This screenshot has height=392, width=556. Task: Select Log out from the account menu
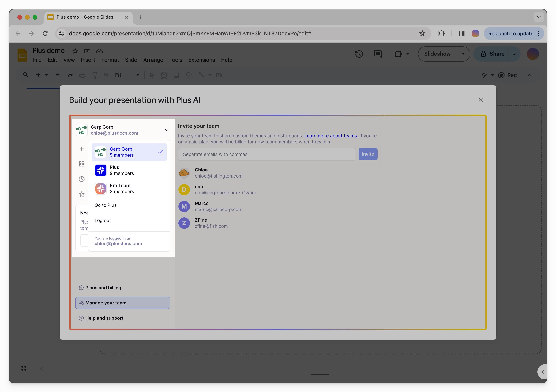pos(103,220)
